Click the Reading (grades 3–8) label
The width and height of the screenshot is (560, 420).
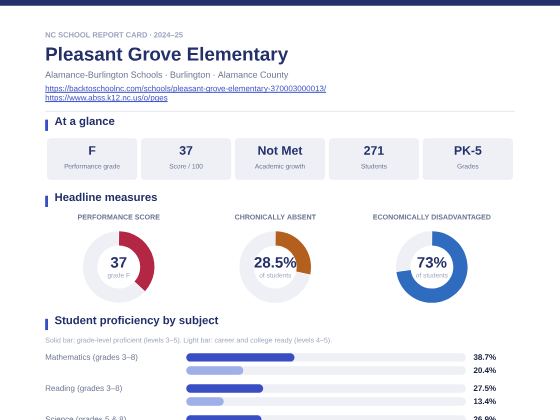(84, 388)
